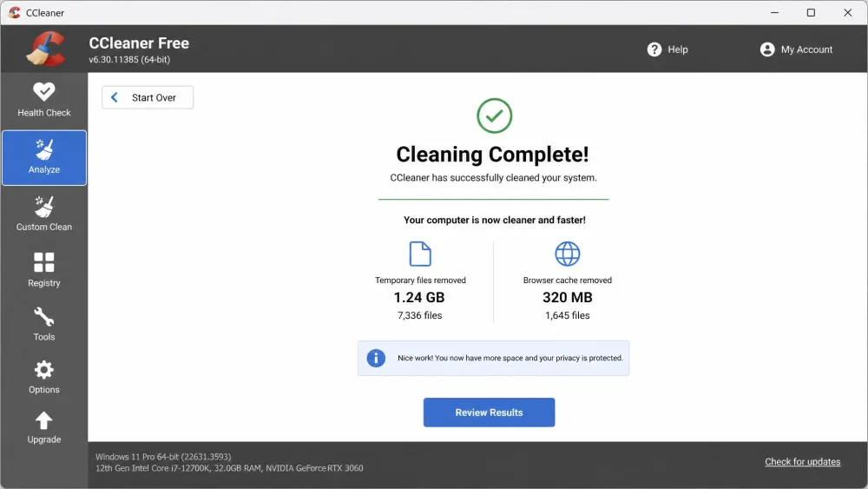Click the Upgrade arrow item

click(x=43, y=428)
